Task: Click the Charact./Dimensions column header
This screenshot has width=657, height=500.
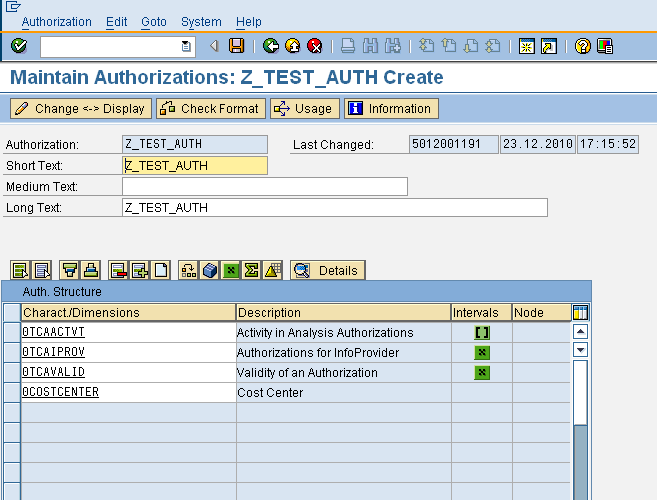Action: 129,313
